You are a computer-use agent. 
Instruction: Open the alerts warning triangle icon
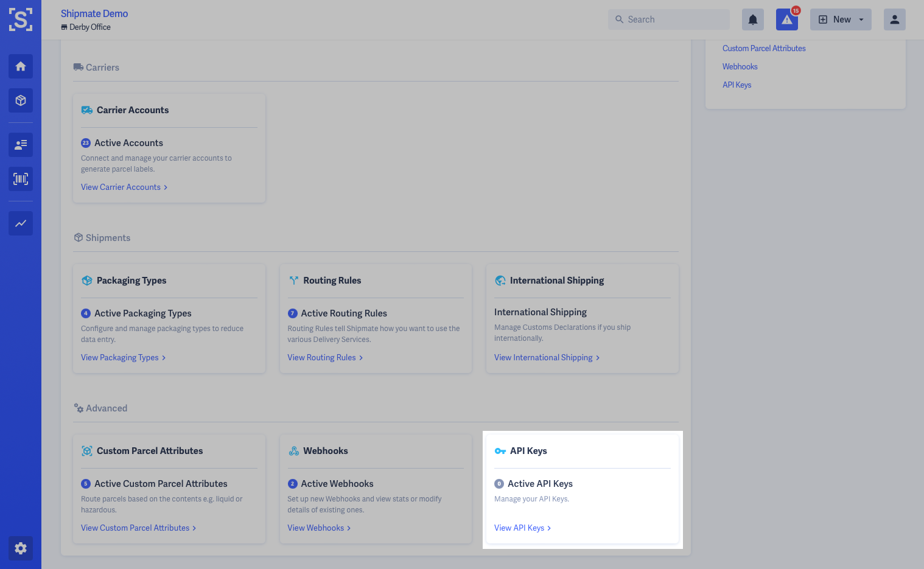pyautogui.click(x=786, y=19)
